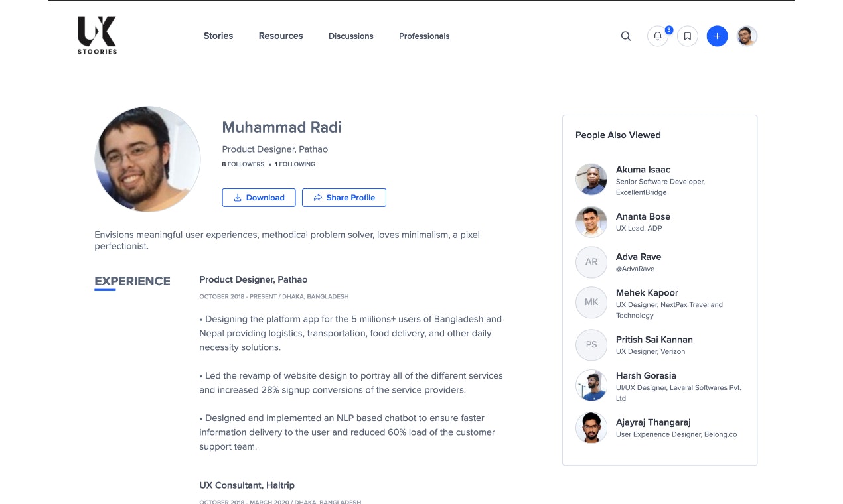Click the Download icon on the profile

coord(238,197)
